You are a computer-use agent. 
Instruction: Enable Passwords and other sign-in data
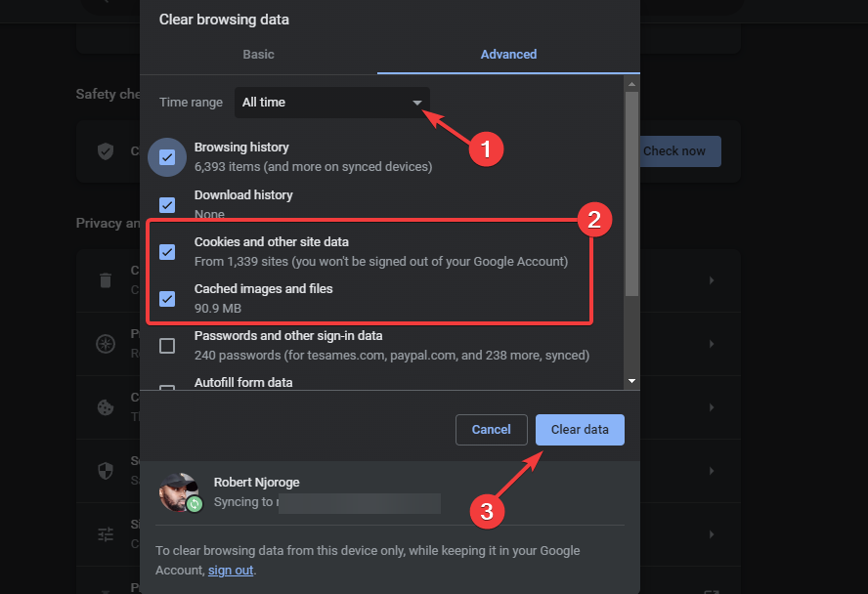tap(166, 345)
